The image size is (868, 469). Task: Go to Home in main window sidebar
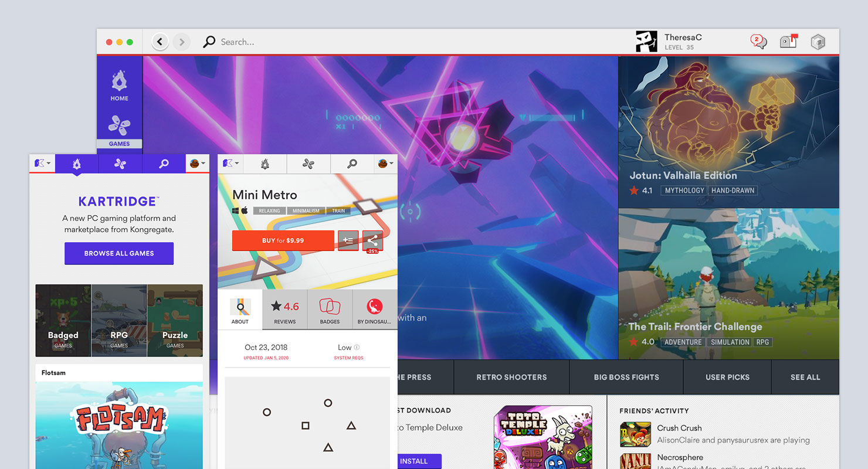click(x=119, y=86)
